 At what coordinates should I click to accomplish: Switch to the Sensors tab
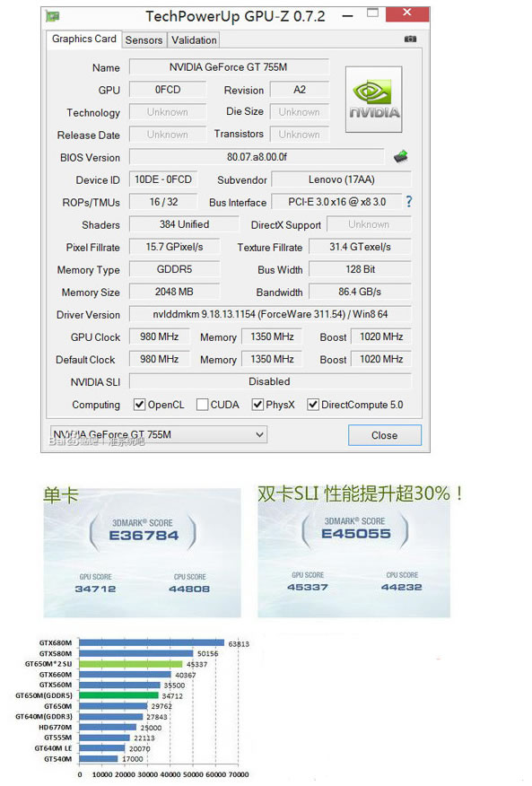pyautogui.click(x=144, y=40)
